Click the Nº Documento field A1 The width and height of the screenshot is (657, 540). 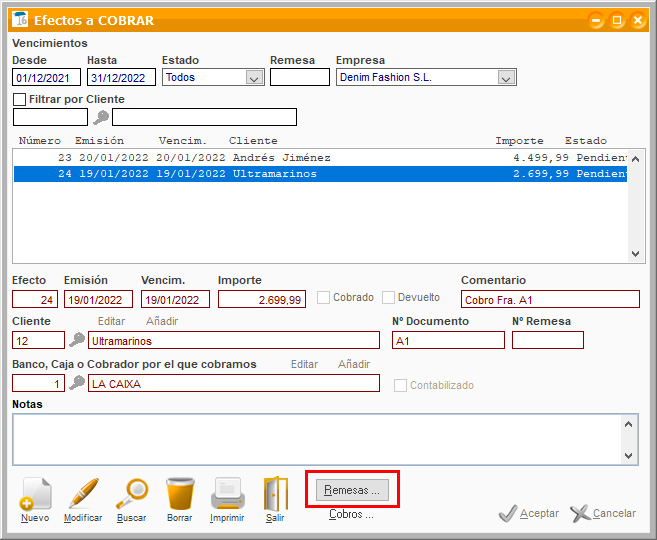coord(448,340)
